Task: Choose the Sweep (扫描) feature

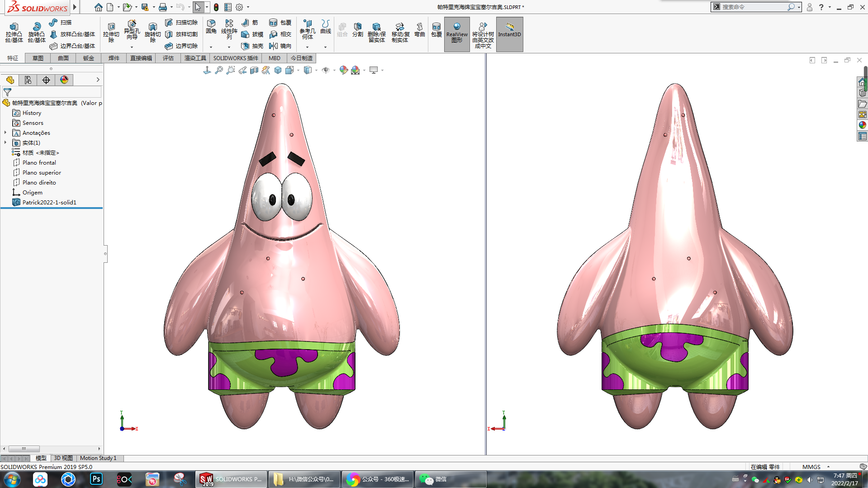Action: coord(61,22)
